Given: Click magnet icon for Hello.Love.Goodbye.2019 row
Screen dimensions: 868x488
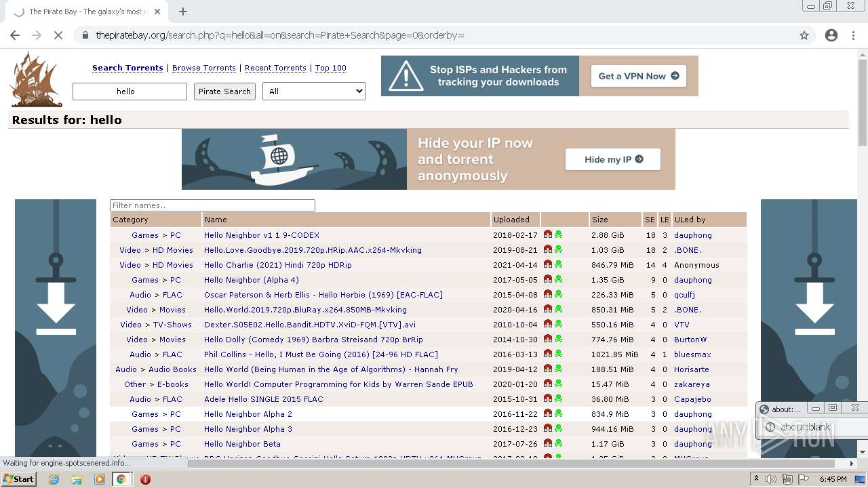Looking at the screenshot, I should [x=548, y=249].
